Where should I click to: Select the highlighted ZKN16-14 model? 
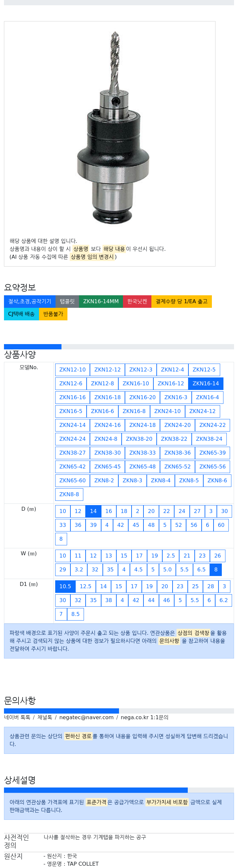point(206,383)
